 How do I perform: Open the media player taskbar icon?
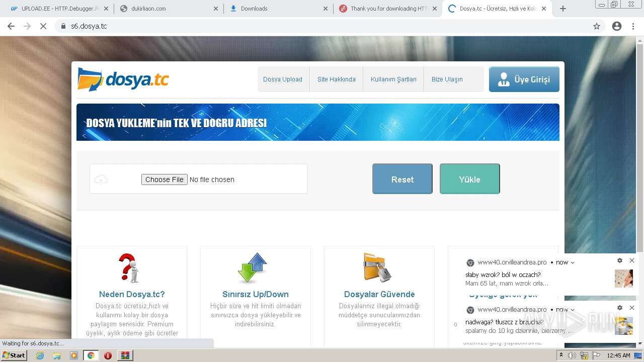pos(74,355)
